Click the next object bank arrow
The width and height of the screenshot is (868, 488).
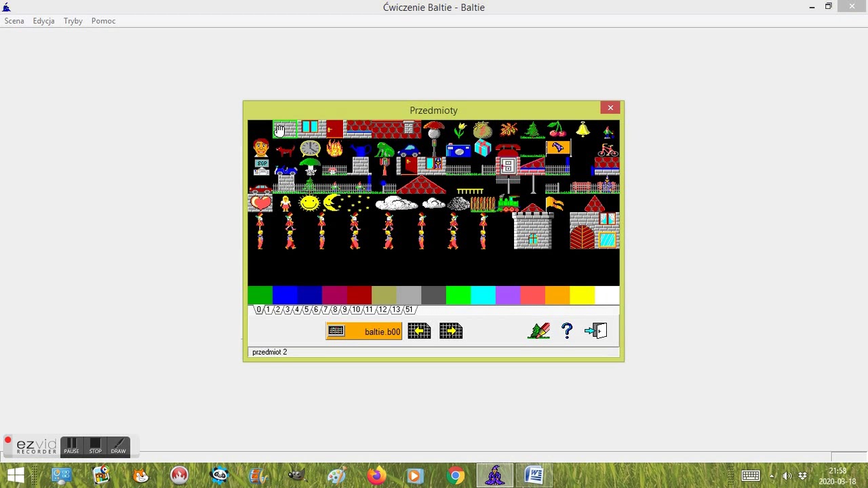coord(451,331)
